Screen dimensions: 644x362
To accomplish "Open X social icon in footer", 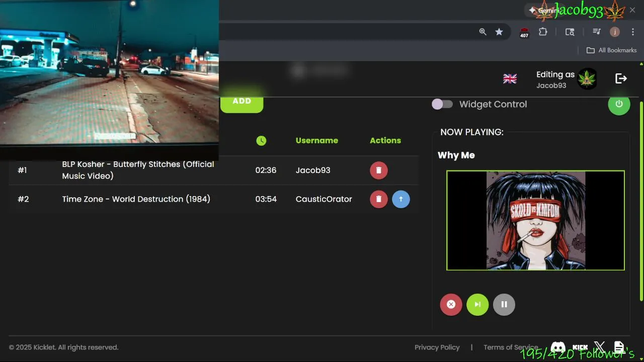I will [600, 347].
